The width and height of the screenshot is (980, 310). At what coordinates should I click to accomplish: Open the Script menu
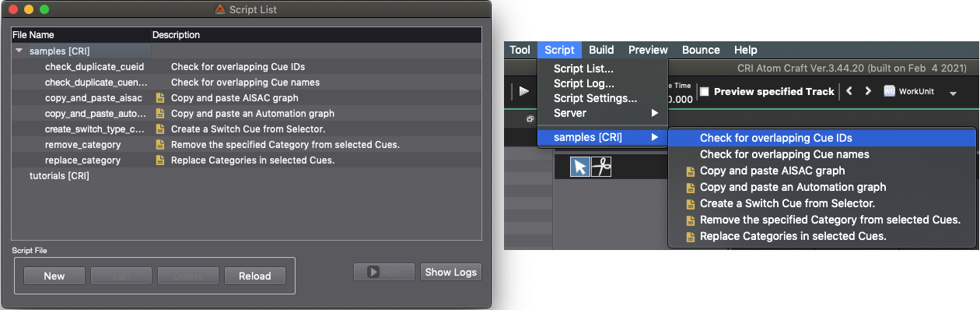559,50
